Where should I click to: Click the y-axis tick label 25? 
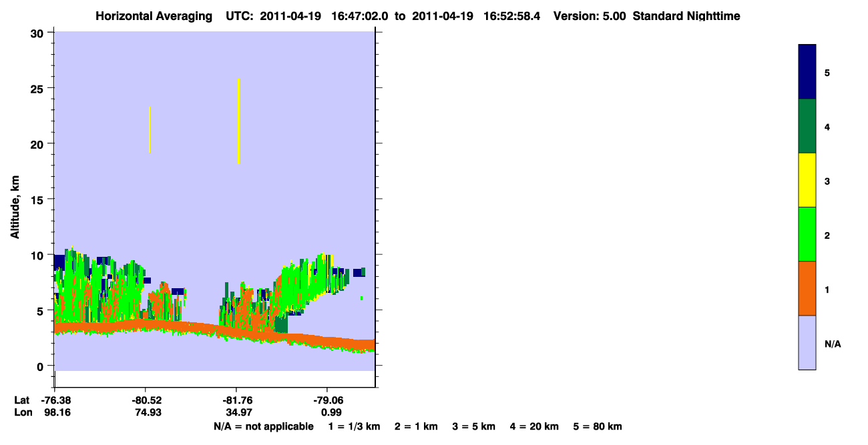coord(37,88)
